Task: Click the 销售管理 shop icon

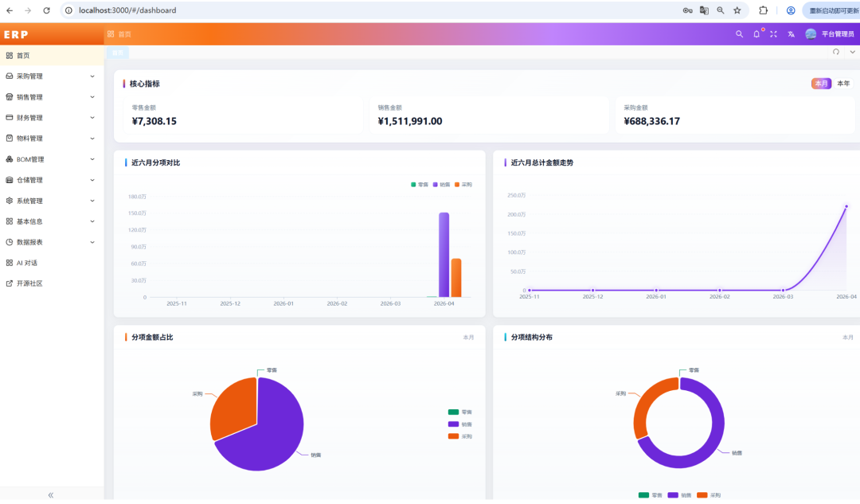Action: click(x=10, y=97)
